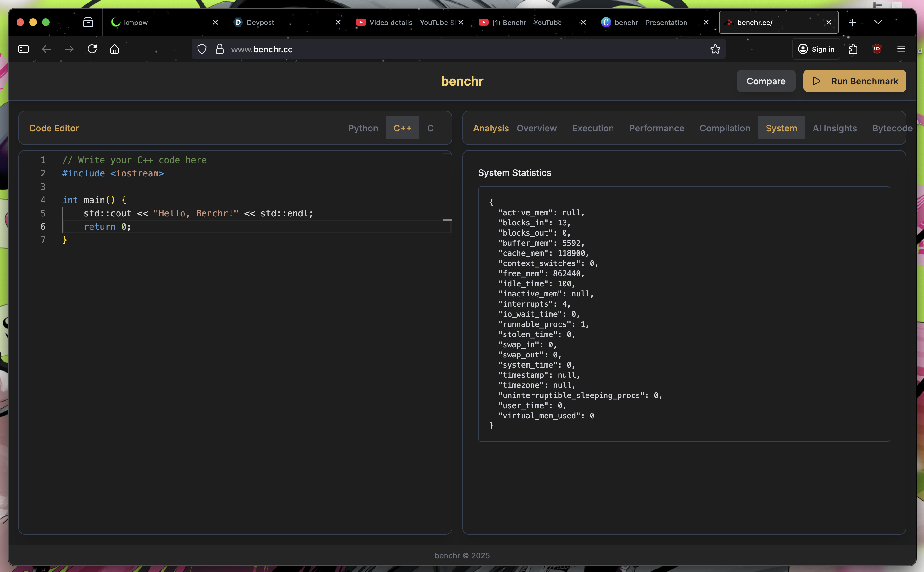Select the C++ language option
This screenshot has height=572, width=924.
(402, 128)
